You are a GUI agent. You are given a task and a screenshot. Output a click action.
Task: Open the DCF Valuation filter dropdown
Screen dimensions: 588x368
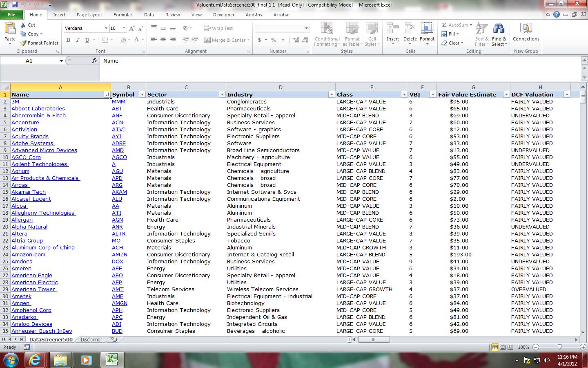(567, 94)
